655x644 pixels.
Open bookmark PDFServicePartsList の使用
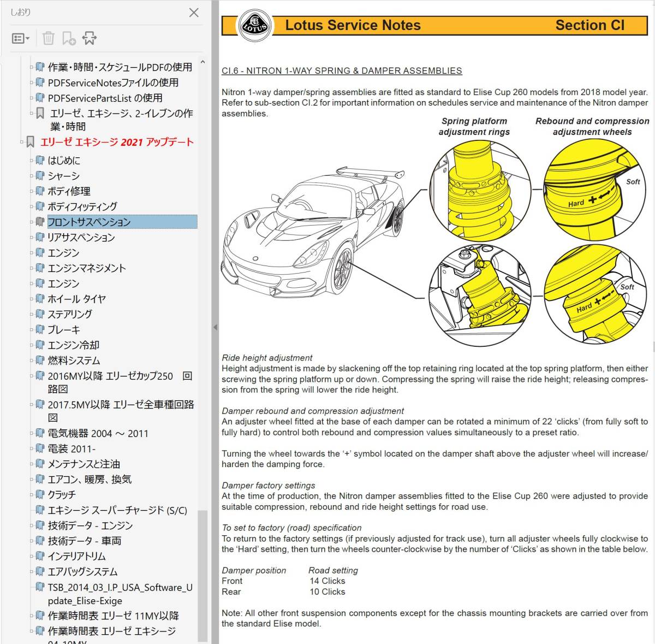click(105, 98)
